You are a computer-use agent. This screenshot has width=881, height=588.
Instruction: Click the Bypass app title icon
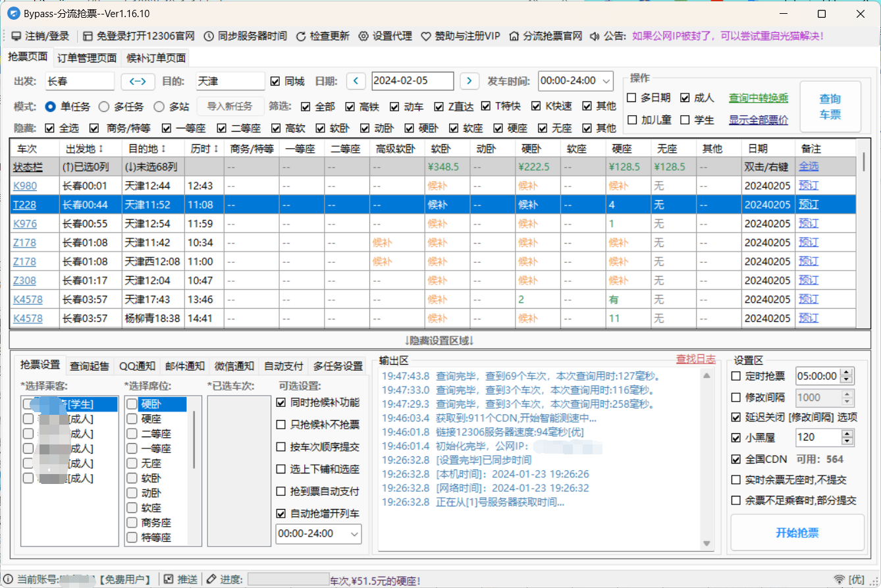click(x=12, y=13)
